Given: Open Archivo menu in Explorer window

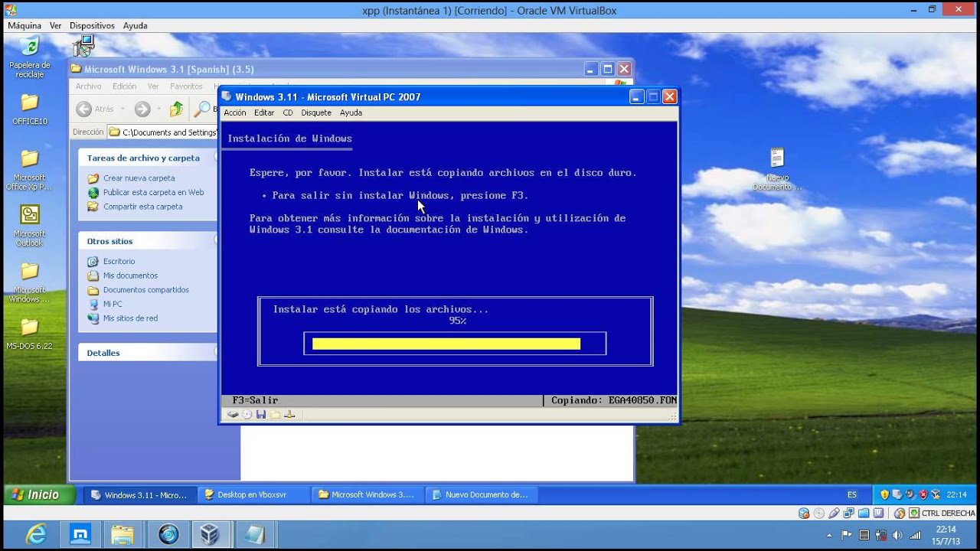Looking at the screenshot, I should coord(89,86).
